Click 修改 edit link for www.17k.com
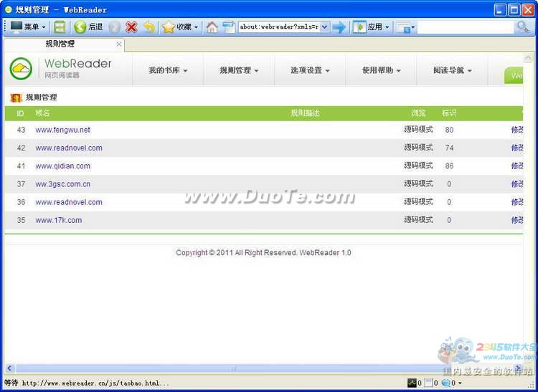 517,219
